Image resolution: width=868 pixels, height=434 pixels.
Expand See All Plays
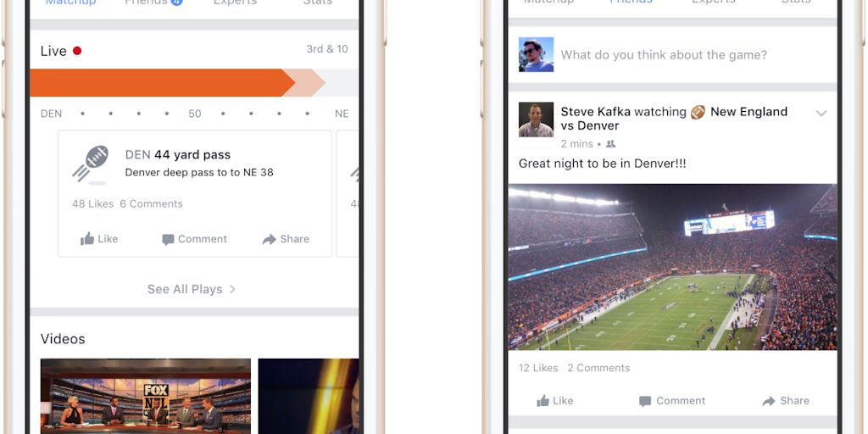click(x=192, y=289)
